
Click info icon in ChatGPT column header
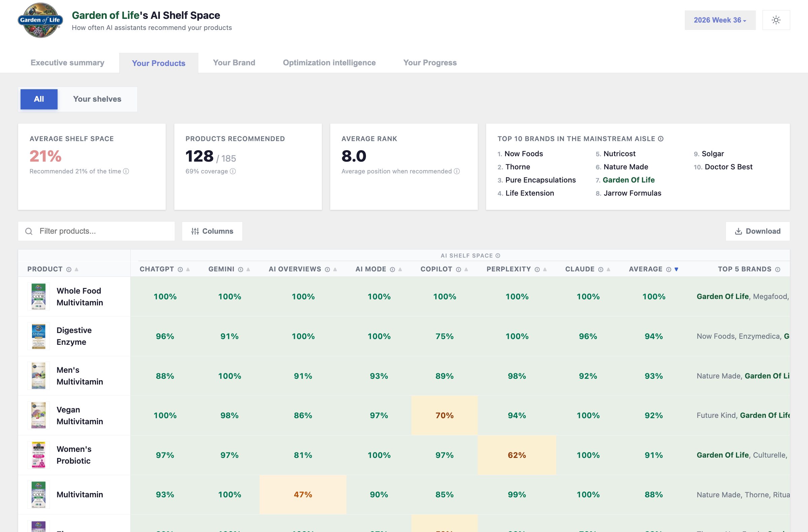[x=180, y=269]
